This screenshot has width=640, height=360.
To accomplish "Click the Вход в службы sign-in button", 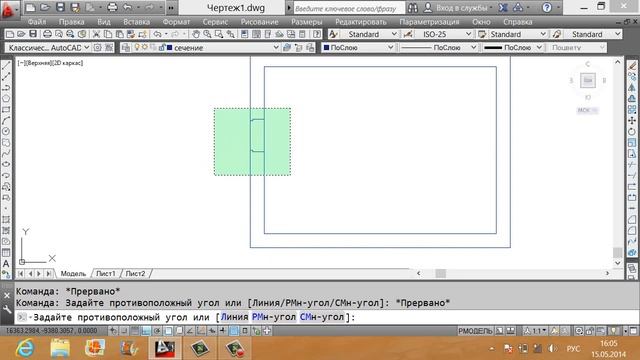I will click(x=457, y=8).
